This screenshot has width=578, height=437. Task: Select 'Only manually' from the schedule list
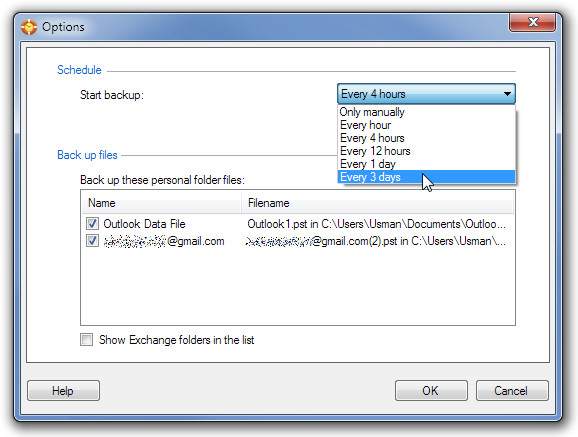click(x=426, y=112)
